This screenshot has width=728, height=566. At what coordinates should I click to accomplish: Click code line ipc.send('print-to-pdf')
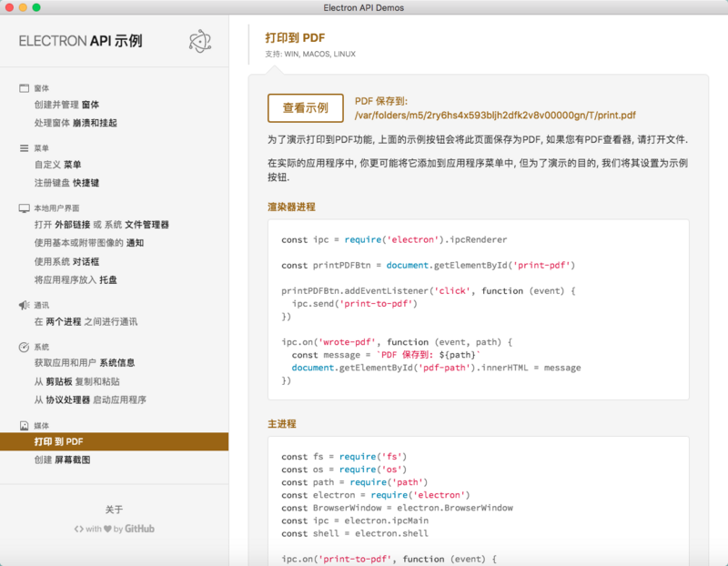tap(355, 304)
